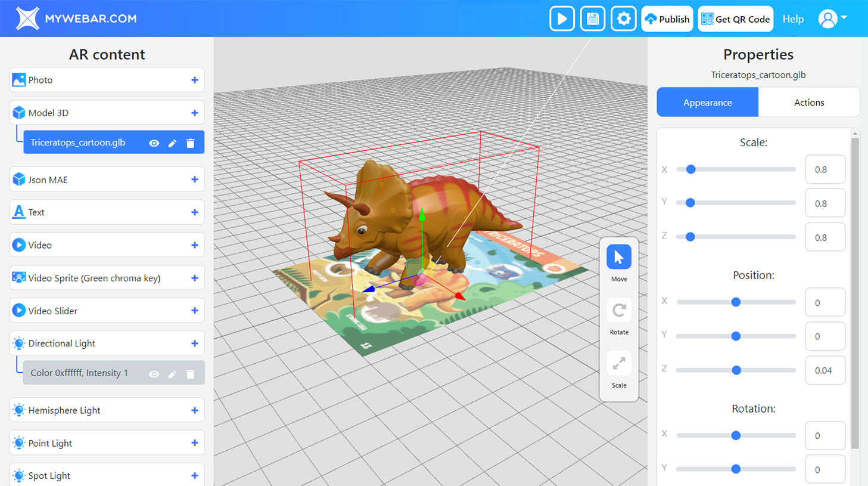Add a new Video Sprite element

coord(194,277)
